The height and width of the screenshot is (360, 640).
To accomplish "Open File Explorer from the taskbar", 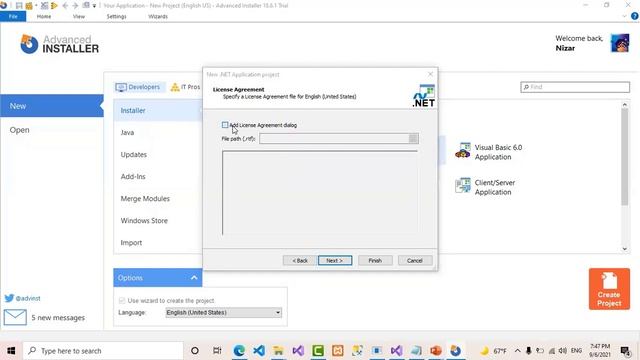I will pyautogui.click(x=278, y=351).
